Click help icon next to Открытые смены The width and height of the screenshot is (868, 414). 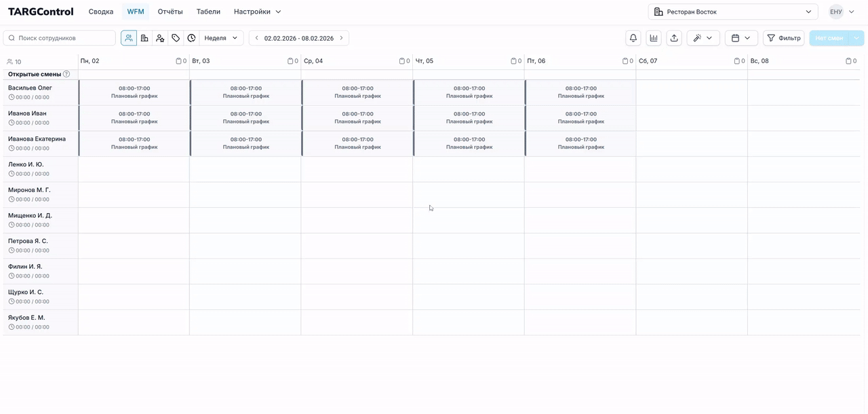(x=66, y=74)
